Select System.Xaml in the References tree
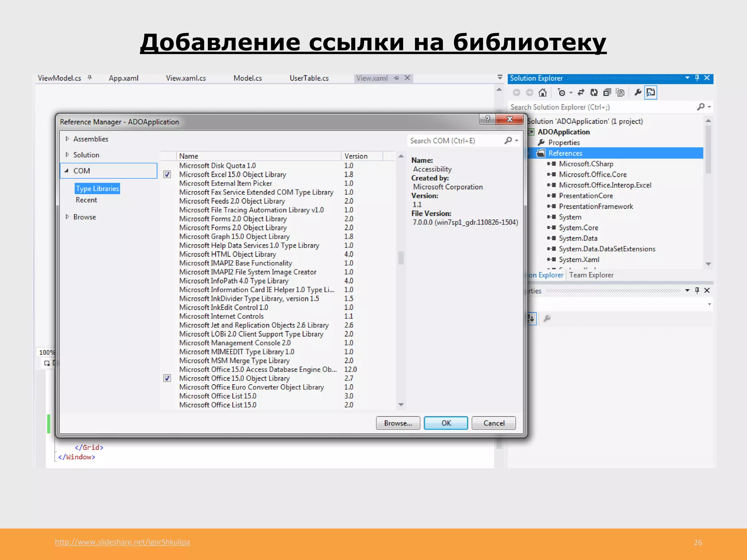Viewport: 747px width, 560px height. pos(579,260)
